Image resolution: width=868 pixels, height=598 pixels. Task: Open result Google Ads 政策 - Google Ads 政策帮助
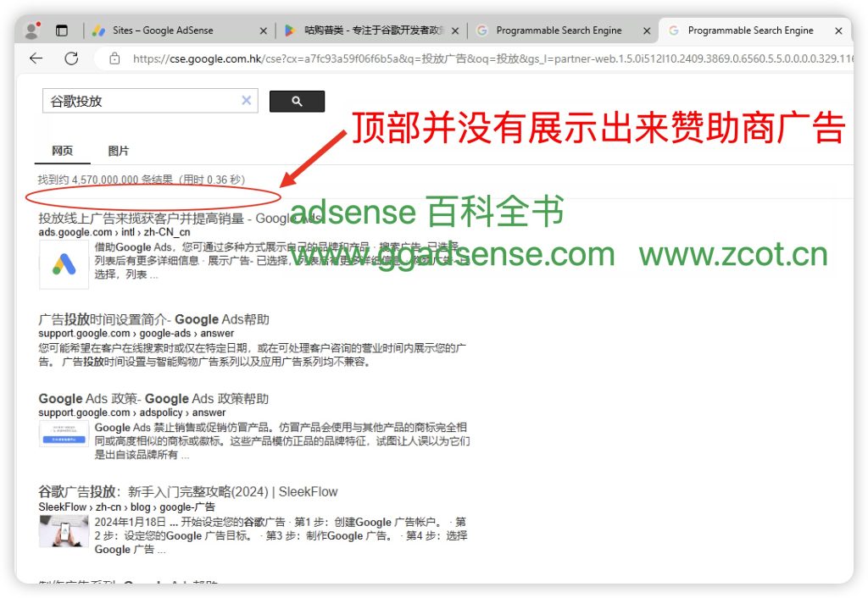(153, 399)
